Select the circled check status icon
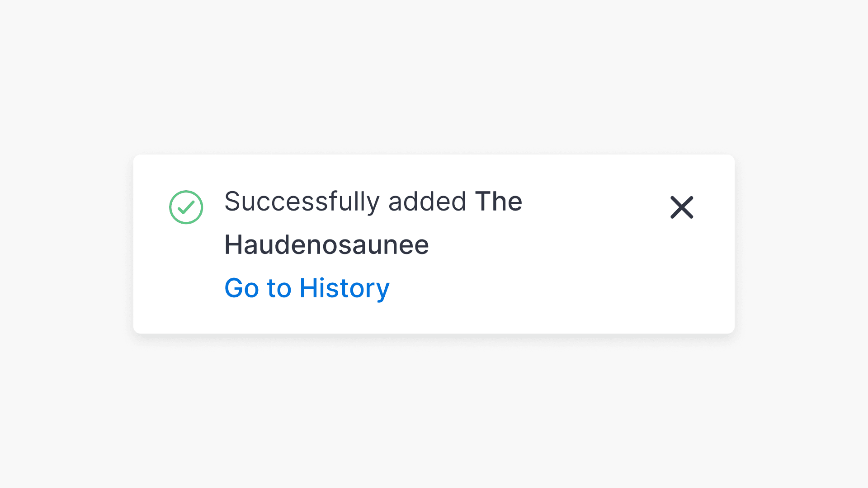 coord(186,207)
